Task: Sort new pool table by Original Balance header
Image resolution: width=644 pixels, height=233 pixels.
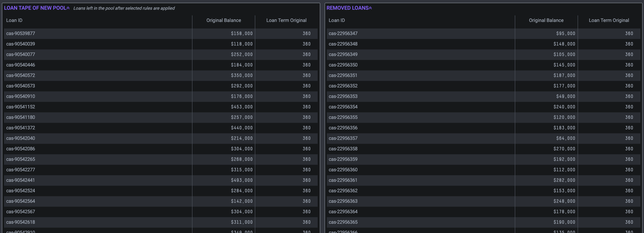Action: [223, 20]
